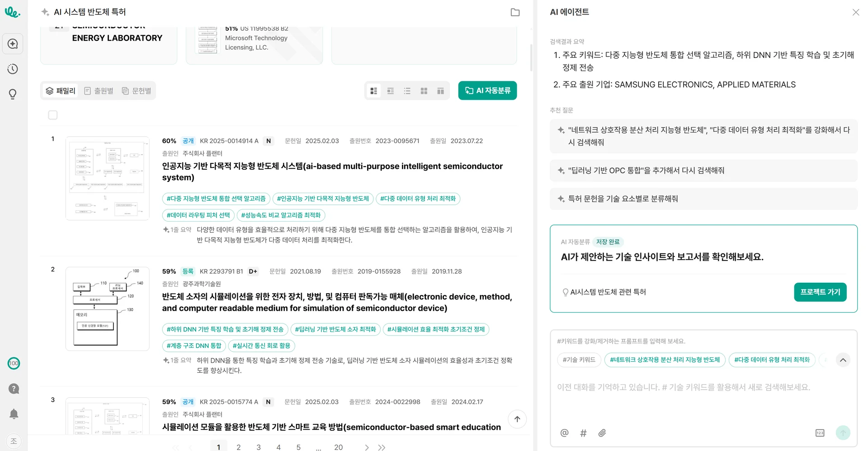Collapse the keyword chips chevron
The image size is (868, 451).
click(843, 360)
